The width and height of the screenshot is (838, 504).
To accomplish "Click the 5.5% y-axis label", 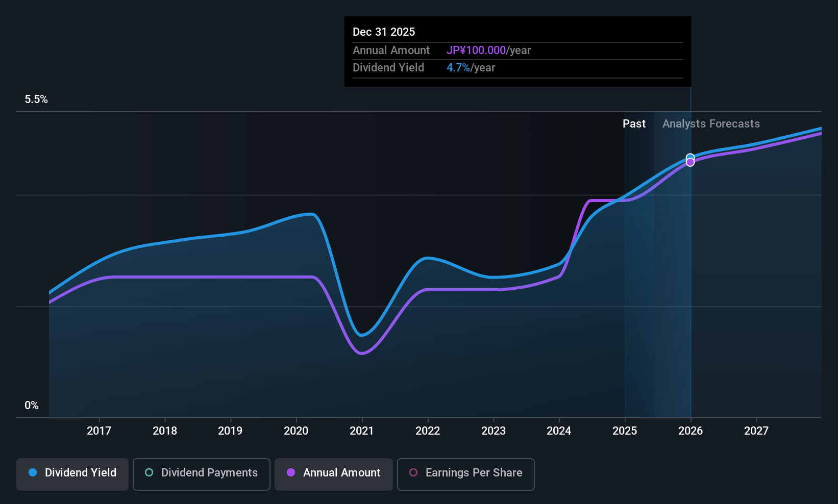I will [x=36, y=99].
